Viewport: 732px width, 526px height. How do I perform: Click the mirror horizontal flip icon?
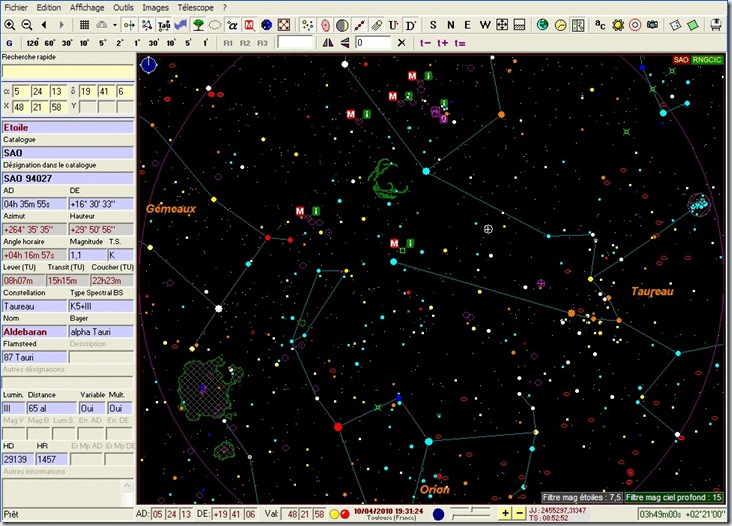[328, 43]
